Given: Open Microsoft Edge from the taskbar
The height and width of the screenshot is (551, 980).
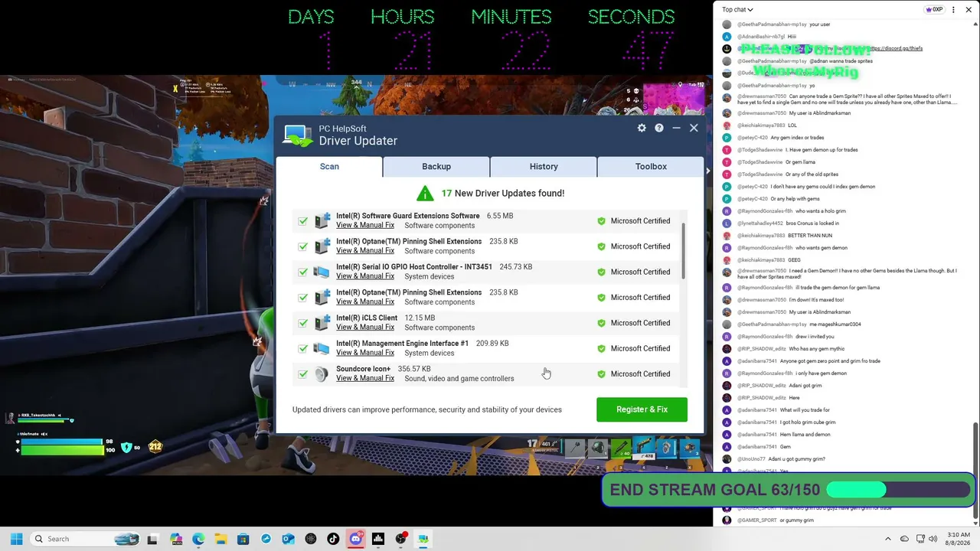Looking at the screenshot, I should (198, 539).
